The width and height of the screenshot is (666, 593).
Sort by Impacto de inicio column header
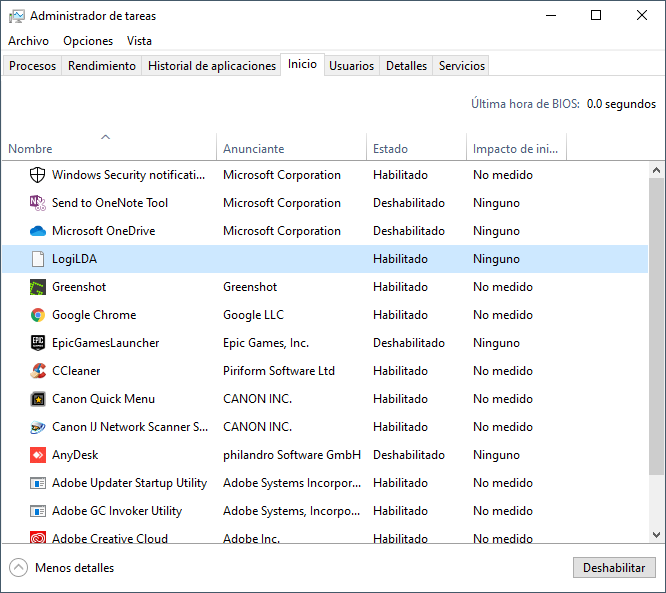[x=516, y=148]
